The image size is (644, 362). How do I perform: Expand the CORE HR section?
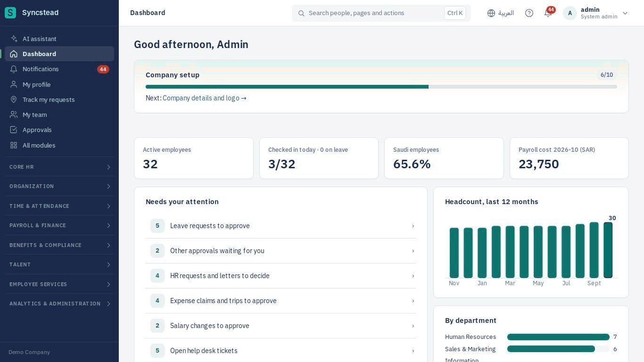coord(59,167)
